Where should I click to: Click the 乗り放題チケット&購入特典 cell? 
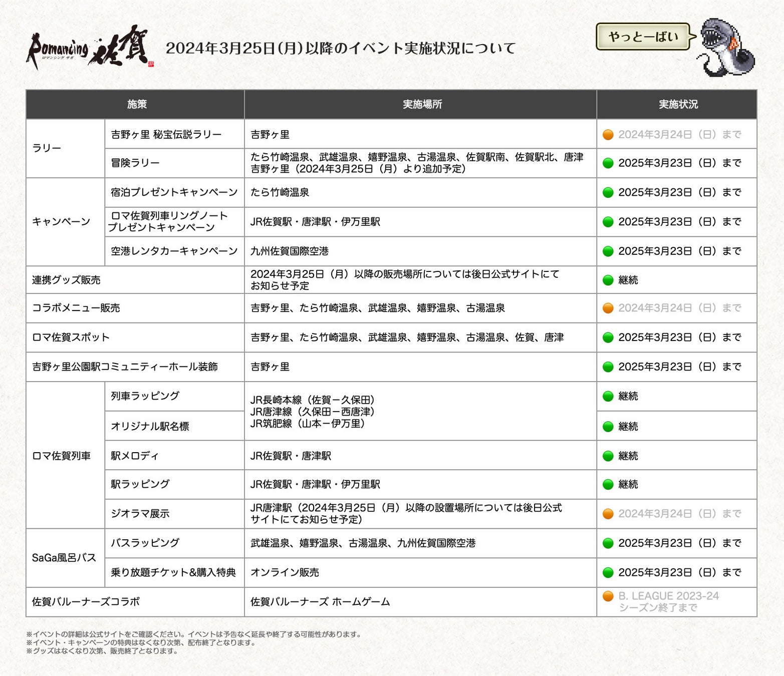pos(174,573)
